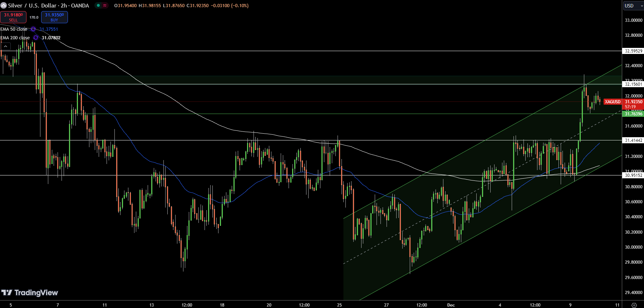The image size is (644, 308).
Task: Collapse the indicator legend with chevron button
Action: 6,46
